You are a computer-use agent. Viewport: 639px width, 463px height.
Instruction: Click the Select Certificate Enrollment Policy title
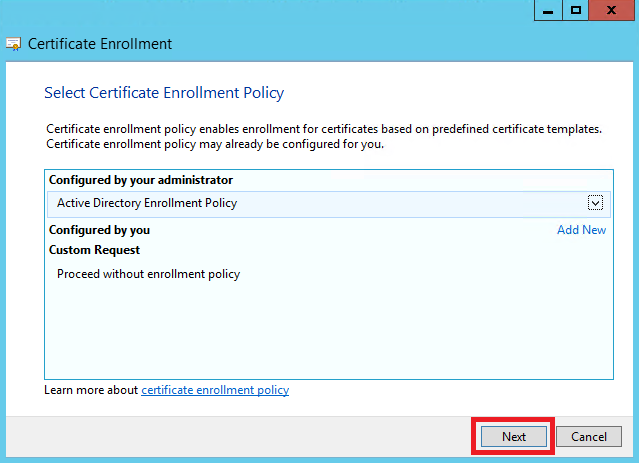pos(164,93)
